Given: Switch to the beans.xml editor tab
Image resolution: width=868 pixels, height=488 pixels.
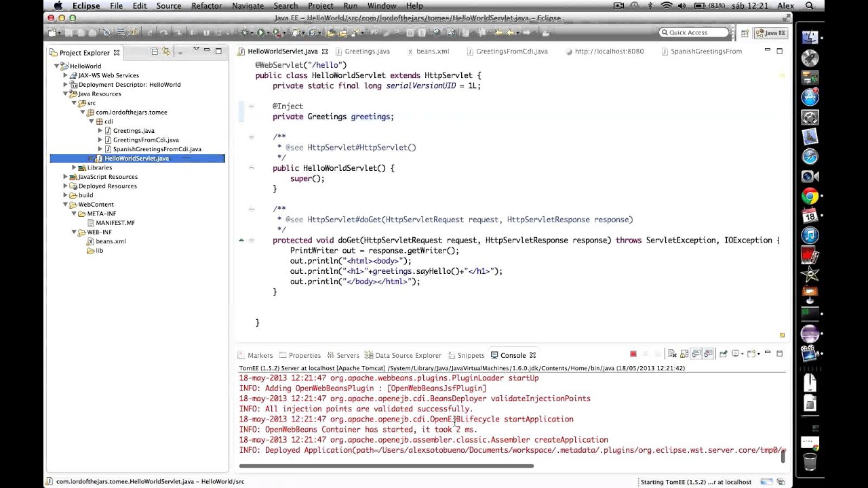Looking at the screenshot, I should tap(433, 51).
